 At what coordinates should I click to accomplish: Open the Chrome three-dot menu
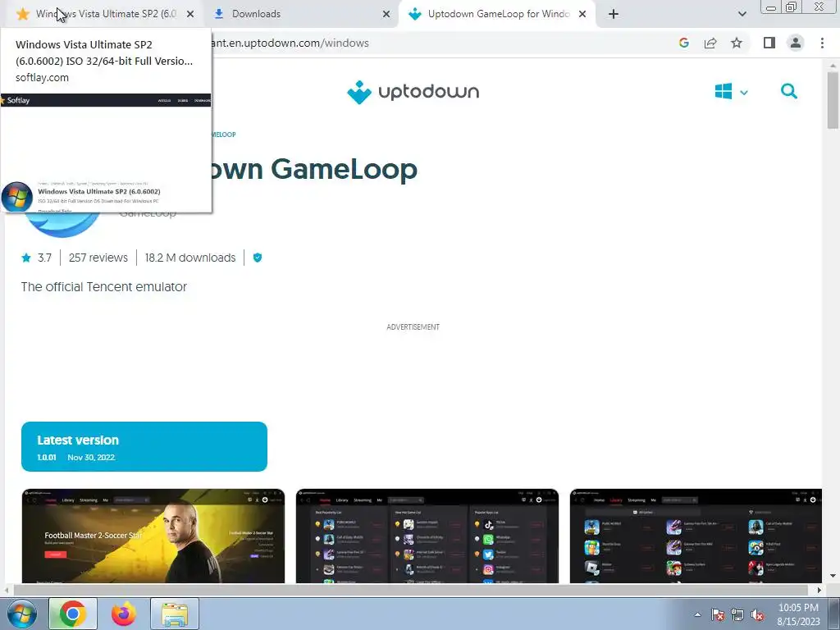point(822,43)
